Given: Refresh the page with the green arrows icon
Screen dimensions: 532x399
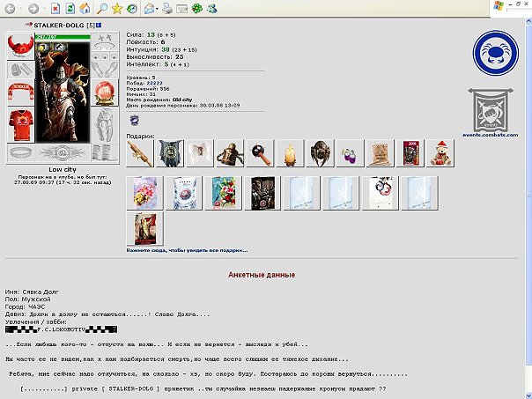Looking at the screenshot, I should (x=70, y=9).
